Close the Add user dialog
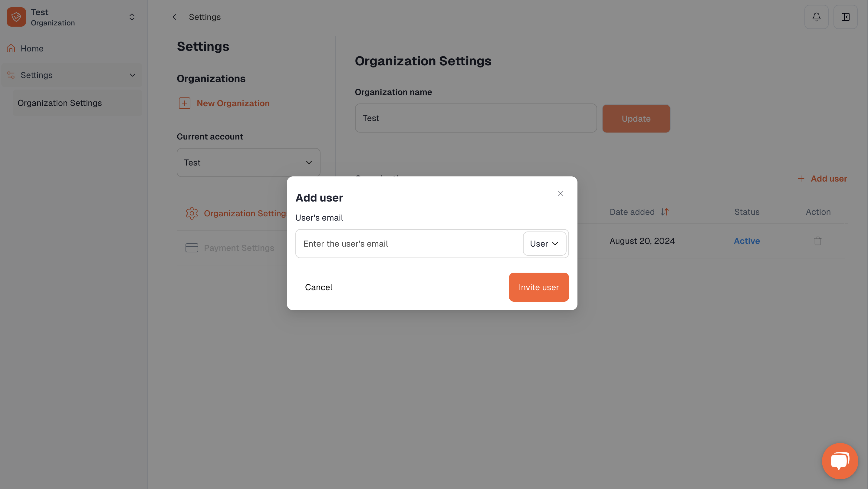This screenshot has width=868, height=489. coord(560,193)
